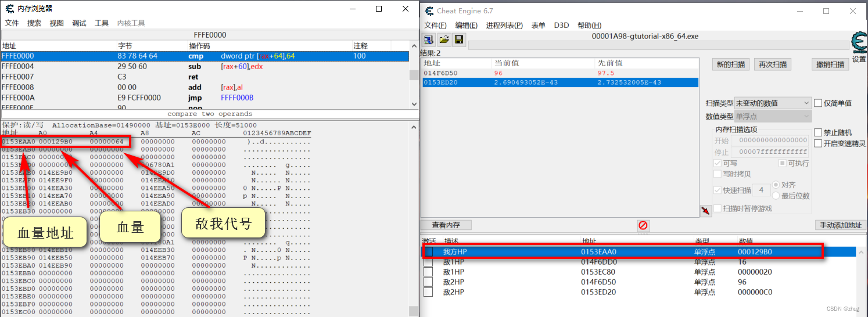
Task: Click the save floppy disk icon
Action: click(459, 40)
